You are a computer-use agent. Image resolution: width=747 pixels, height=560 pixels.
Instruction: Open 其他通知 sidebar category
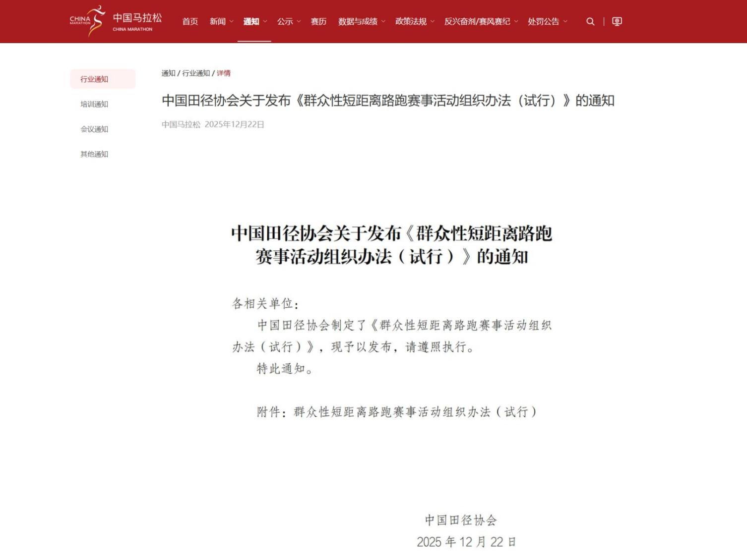pyautogui.click(x=93, y=154)
